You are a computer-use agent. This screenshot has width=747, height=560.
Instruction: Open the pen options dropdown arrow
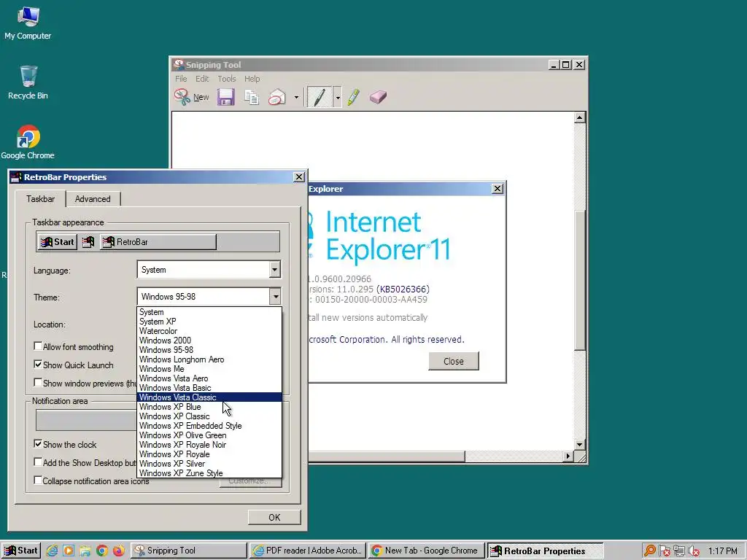[337, 97]
